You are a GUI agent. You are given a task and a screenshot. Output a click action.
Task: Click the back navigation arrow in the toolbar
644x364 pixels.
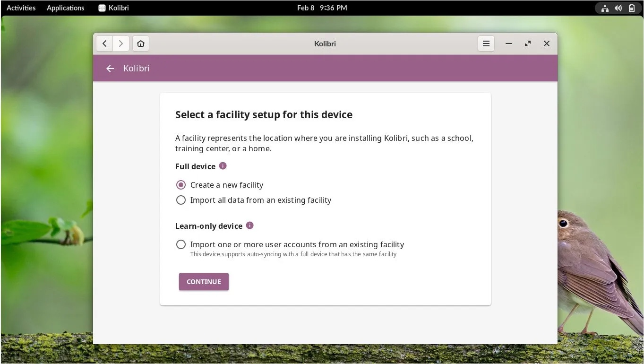pos(104,43)
